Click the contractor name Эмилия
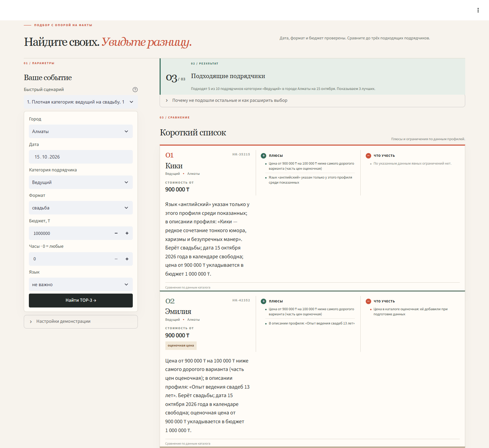Screen dimensions: 489x448 [178, 311]
